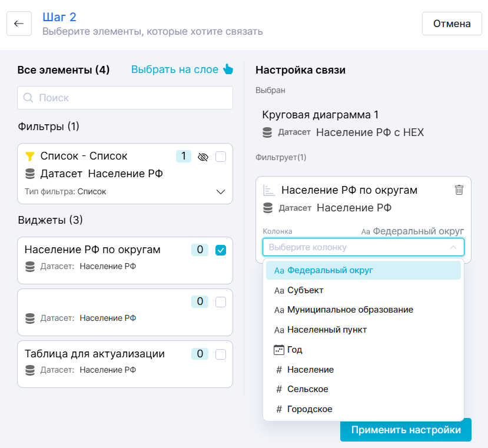The width and height of the screenshot is (488, 448).
Task: Click the trash icon to delete link
Action: tap(459, 190)
